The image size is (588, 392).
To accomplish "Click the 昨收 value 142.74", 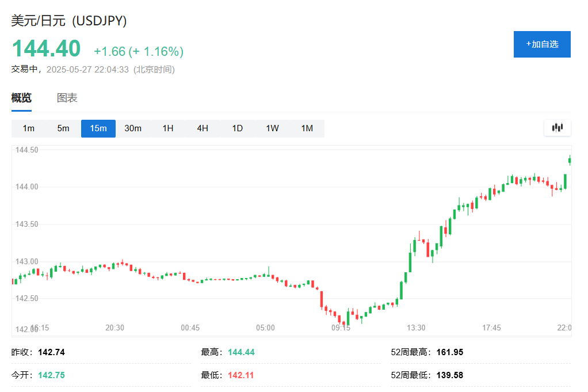I will click(51, 352).
